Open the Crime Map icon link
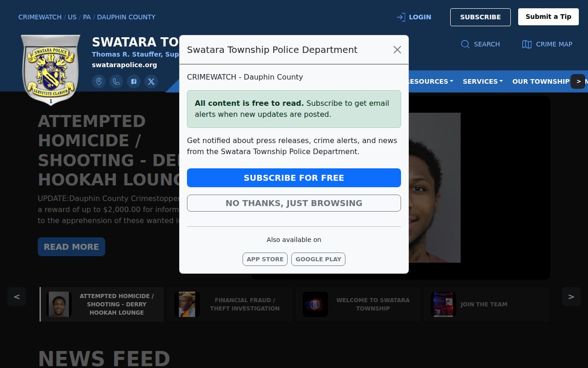 click(x=547, y=44)
